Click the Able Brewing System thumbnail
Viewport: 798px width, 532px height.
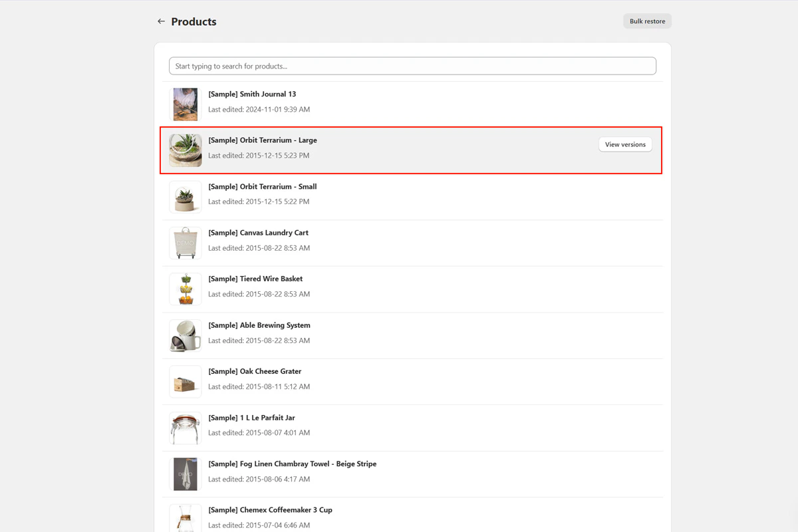185,335
